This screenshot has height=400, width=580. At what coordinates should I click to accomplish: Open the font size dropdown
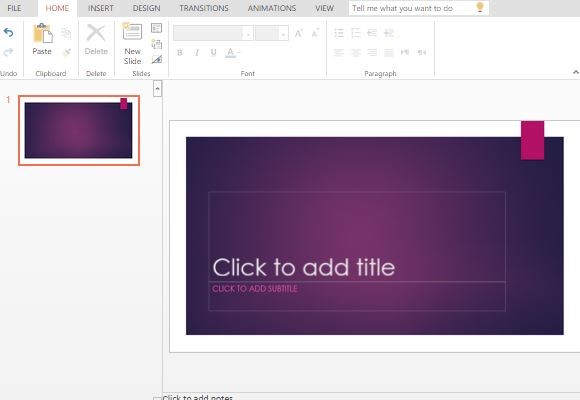[283, 33]
